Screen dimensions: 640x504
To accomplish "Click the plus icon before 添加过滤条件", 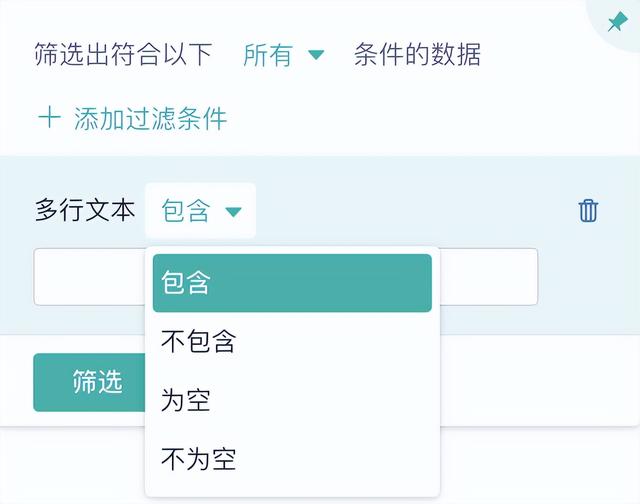I will click(x=49, y=119).
